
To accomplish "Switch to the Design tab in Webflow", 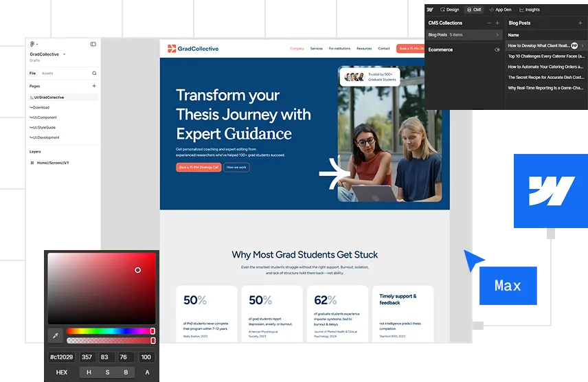I will [x=449, y=10].
